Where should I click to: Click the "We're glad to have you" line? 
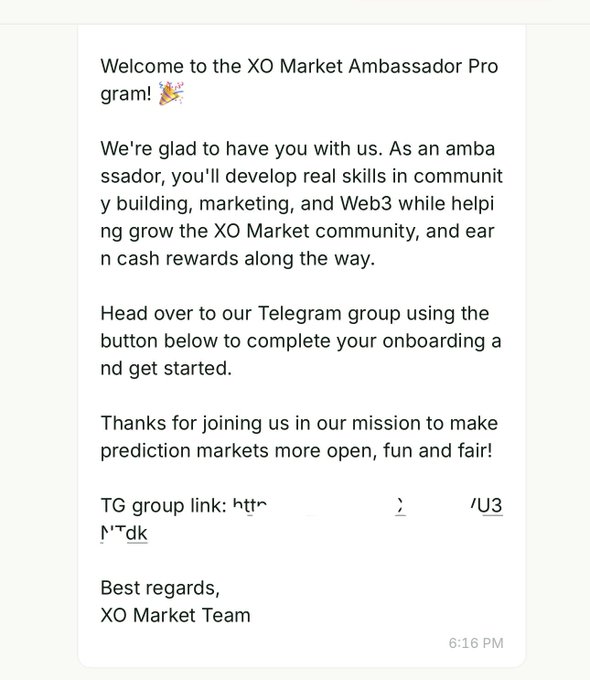[x=298, y=148]
